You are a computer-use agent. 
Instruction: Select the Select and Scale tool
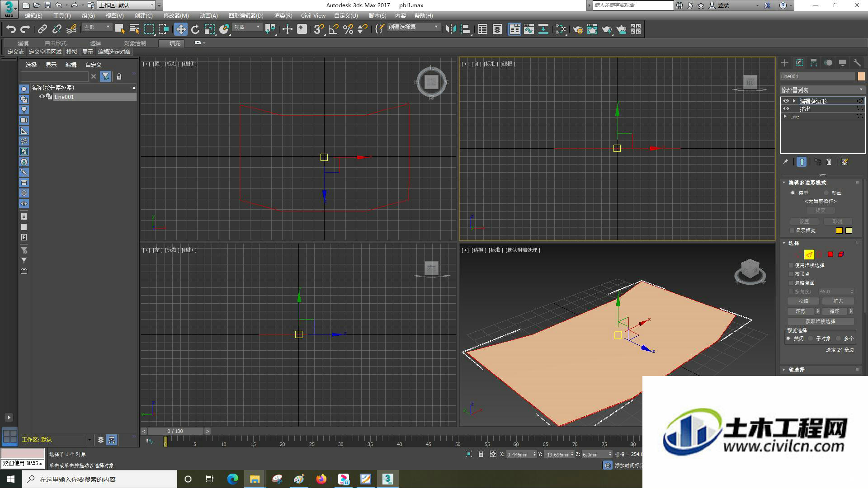pos(210,29)
